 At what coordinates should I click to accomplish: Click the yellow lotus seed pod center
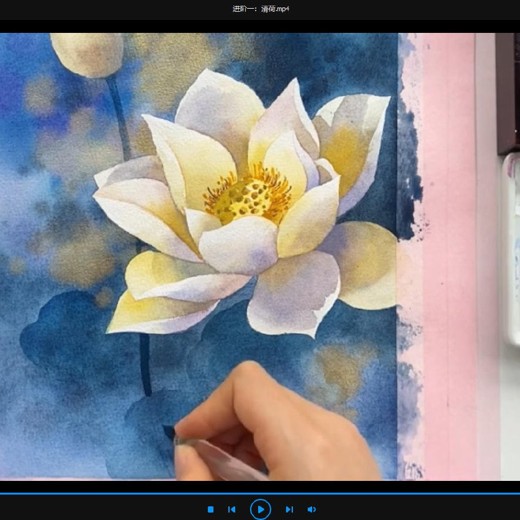point(247,197)
